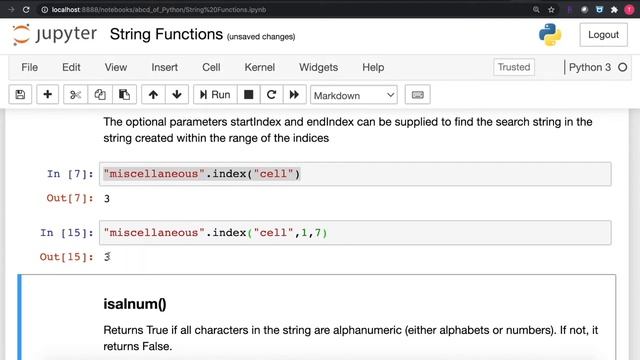This screenshot has width=640, height=360.
Task: Restart the kernel with circular arrow
Action: [x=271, y=95]
